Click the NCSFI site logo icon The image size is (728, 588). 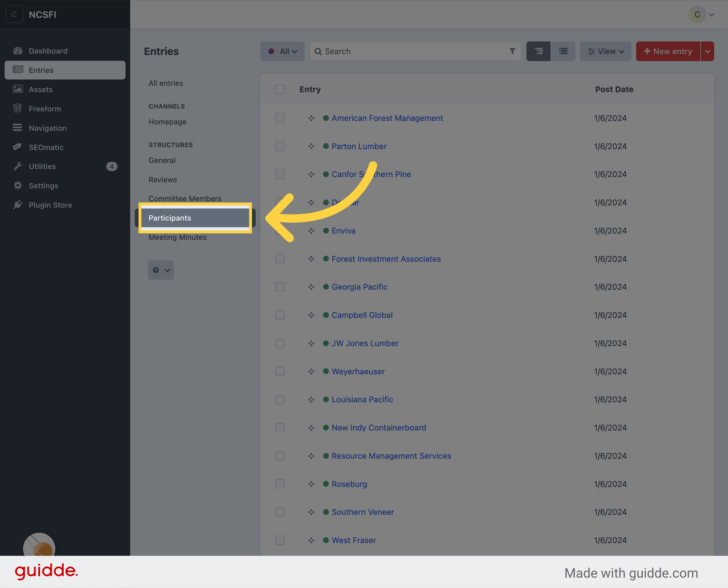point(14,15)
